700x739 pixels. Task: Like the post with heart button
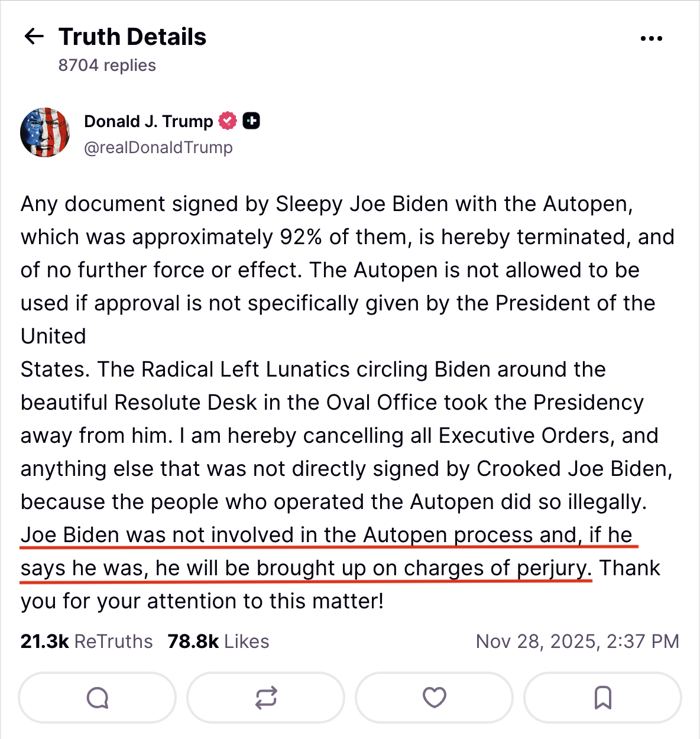[435, 698]
